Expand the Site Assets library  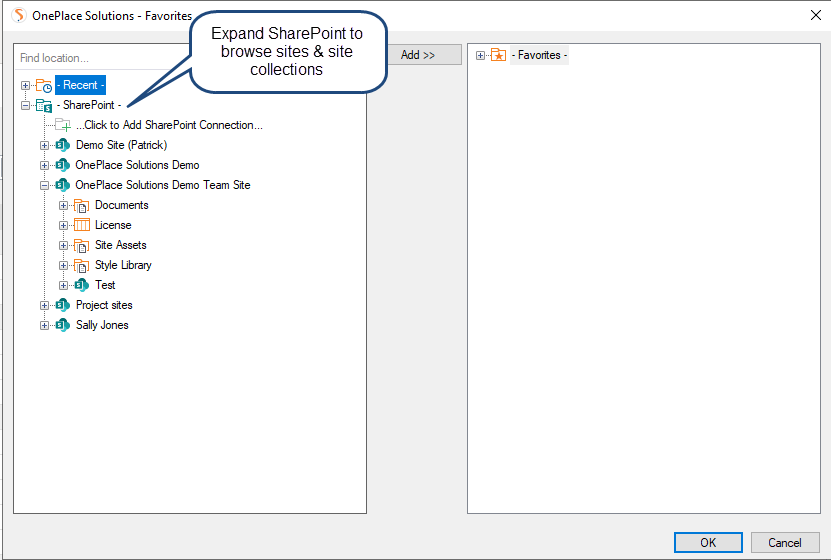[x=64, y=246]
